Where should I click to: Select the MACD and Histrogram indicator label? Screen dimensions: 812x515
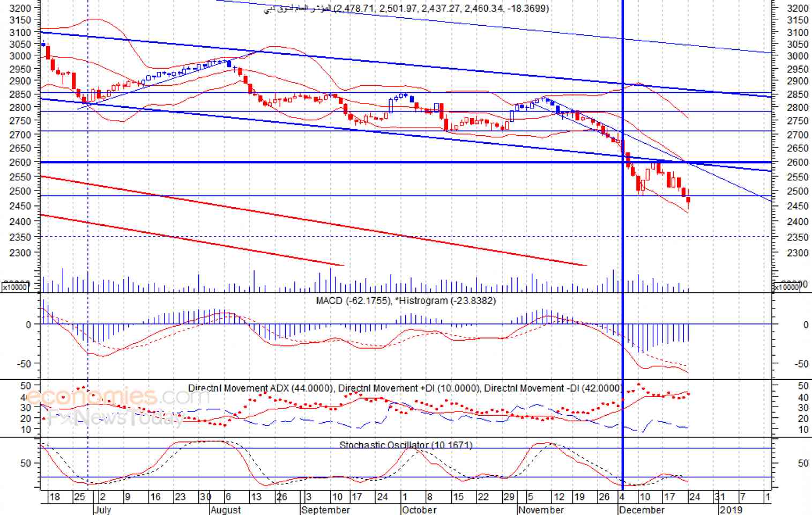tap(406, 301)
